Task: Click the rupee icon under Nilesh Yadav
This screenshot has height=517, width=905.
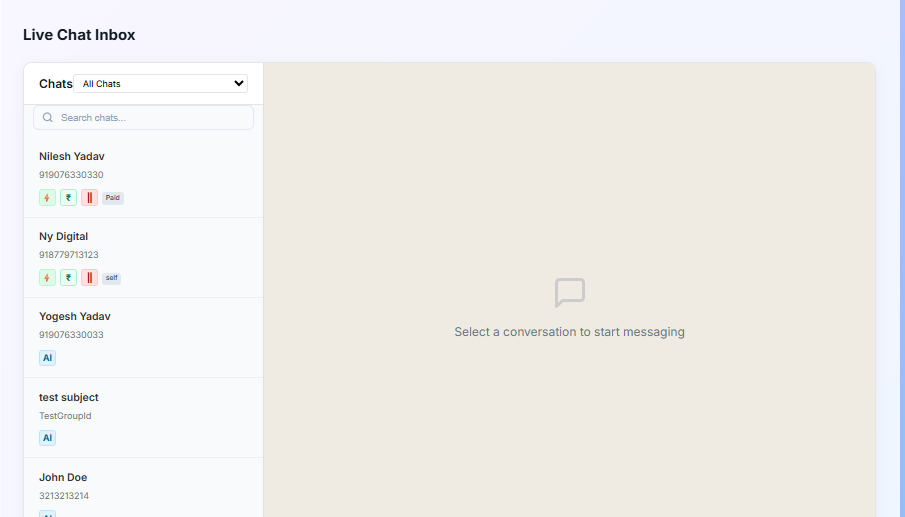Action: pyautogui.click(x=68, y=198)
